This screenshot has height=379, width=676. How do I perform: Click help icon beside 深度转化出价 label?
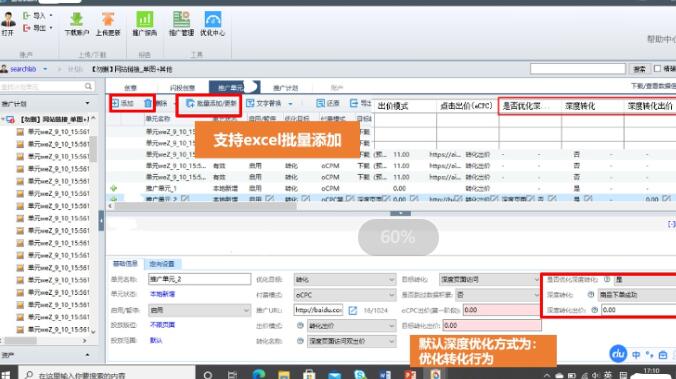pyautogui.click(x=595, y=310)
